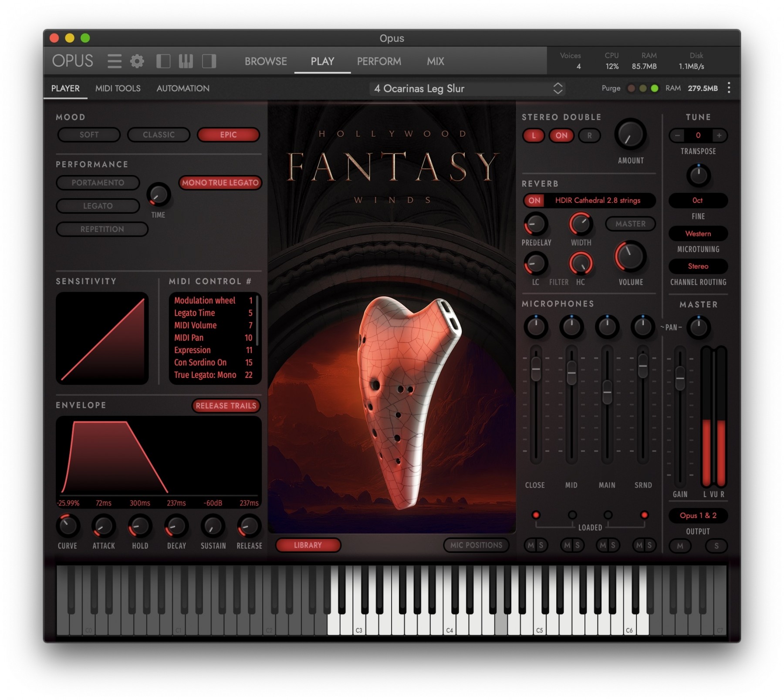Adjust the Fine tune knob
Image resolution: width=784 pixels, height=700 pixels.
pyautogui.click(x=699, y=175)
